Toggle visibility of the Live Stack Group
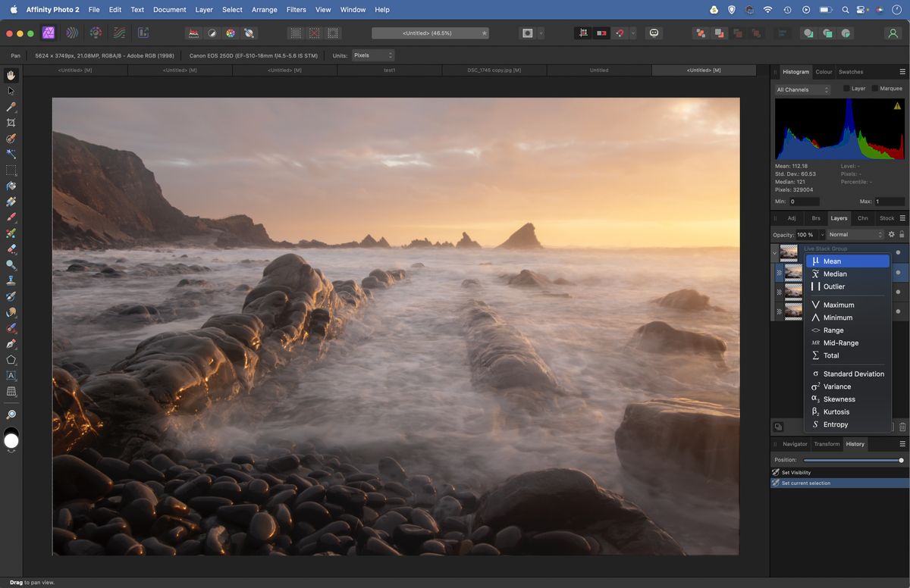910x588 pixels. click(x=898, y=251)
